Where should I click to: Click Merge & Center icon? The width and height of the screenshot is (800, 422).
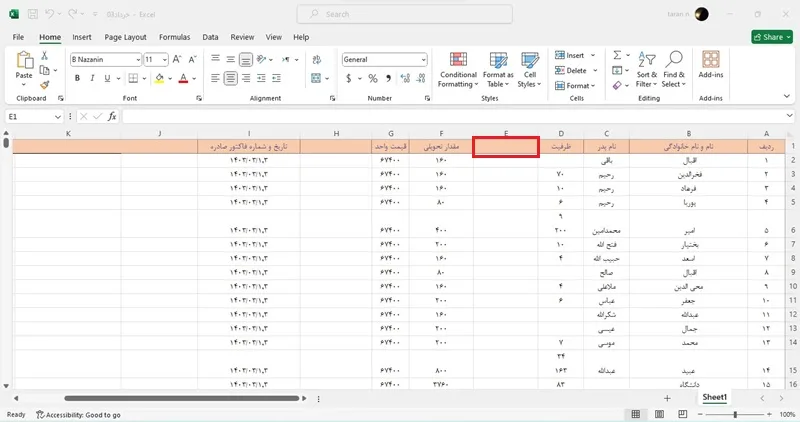pyautogui.click(x=316, y=78)
